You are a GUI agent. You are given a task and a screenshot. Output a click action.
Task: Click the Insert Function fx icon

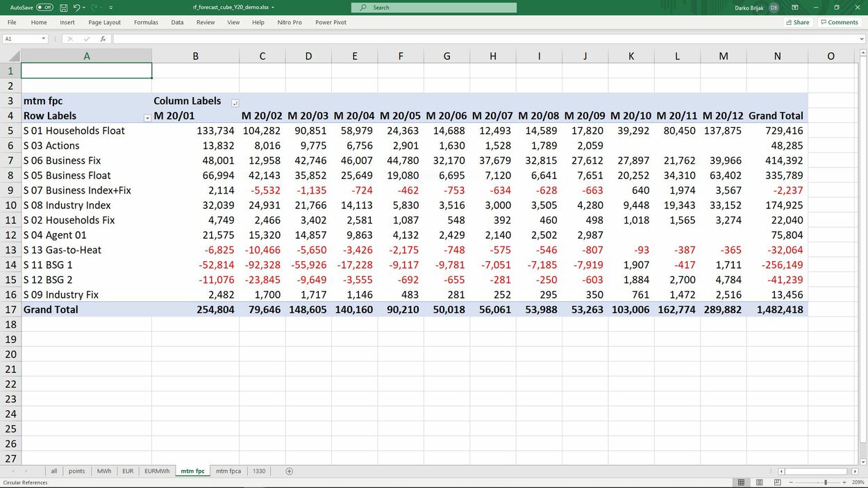tap(103, 39)
